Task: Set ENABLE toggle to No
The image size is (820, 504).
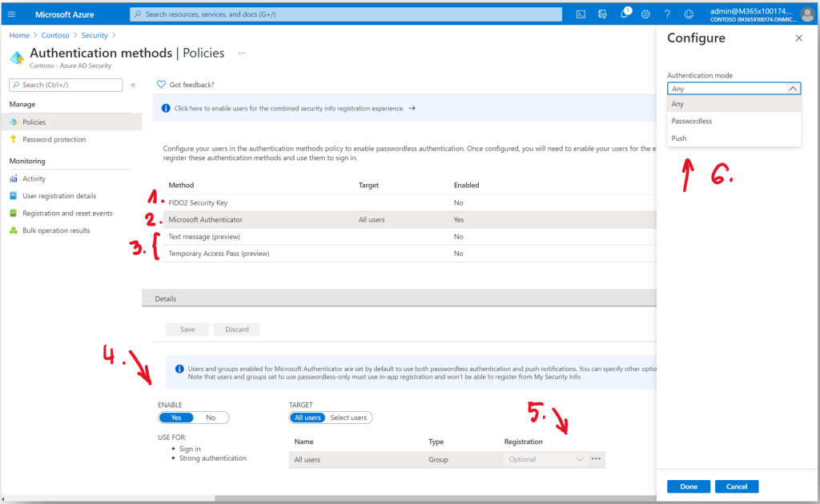Action: click(211, 418)
